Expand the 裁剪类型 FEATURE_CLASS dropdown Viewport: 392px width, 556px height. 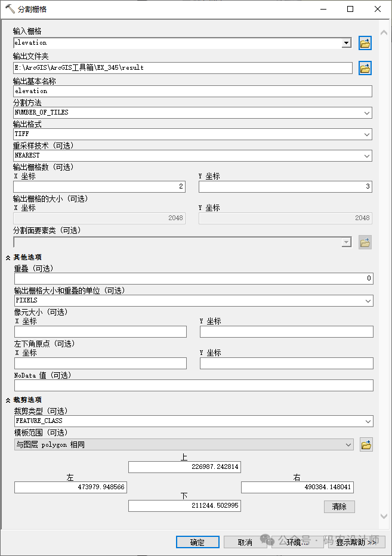[x=368, y=421]
